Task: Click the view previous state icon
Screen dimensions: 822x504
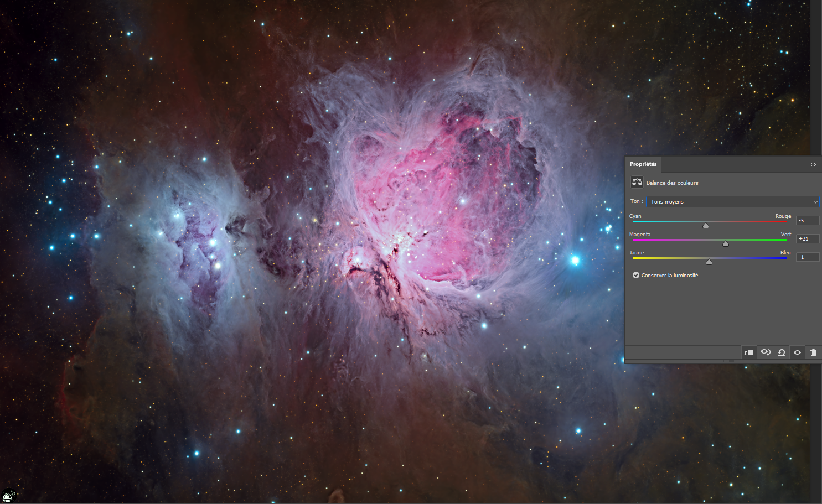Action: pos(766,352)
